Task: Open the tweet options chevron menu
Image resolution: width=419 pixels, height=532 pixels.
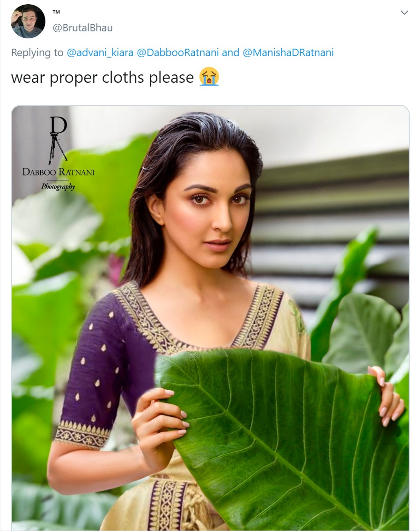Action: [404, 13]
